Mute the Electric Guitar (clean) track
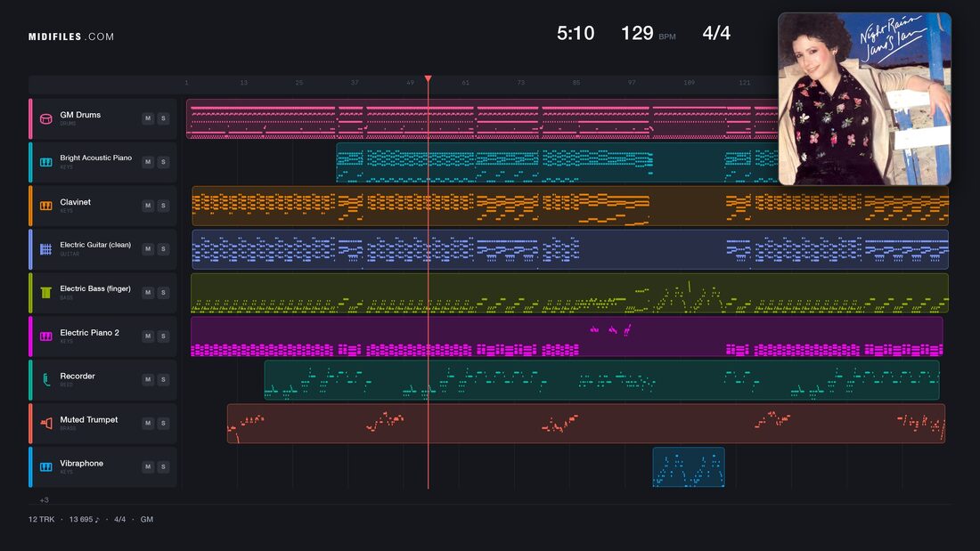This screenshot has height=551, width=980. (x=148, y=248)
